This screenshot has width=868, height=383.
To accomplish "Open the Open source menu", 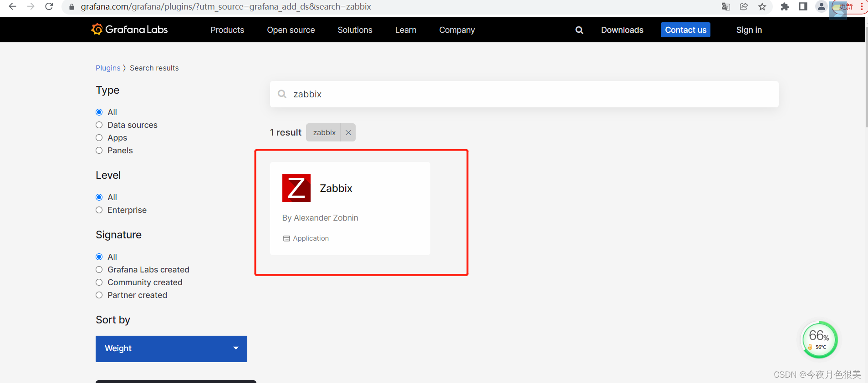I will pos(291,30).
